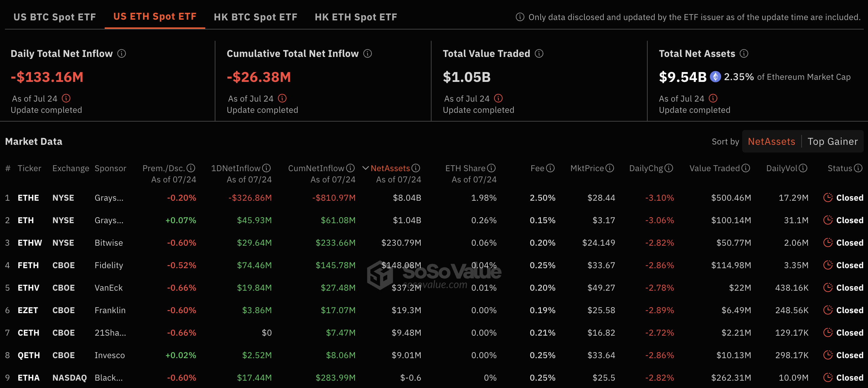Click info icon next to Status column header

click(858, 168)
